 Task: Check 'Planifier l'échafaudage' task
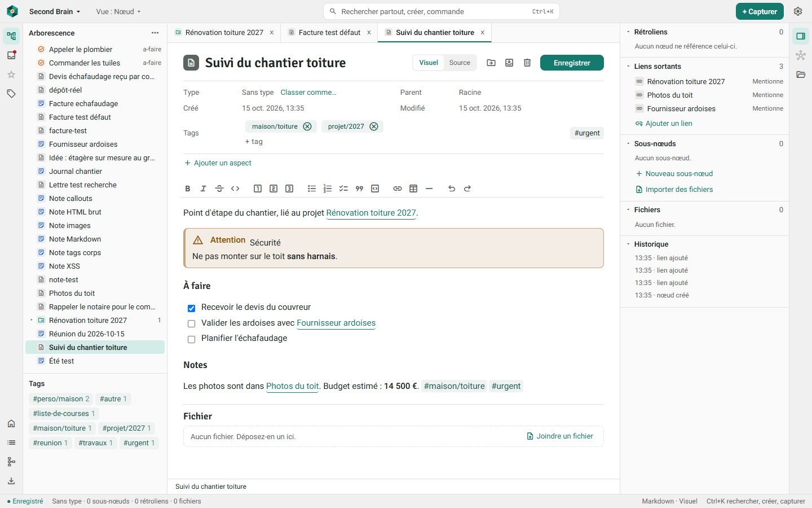pyautogui.click(x=191, y=339)
